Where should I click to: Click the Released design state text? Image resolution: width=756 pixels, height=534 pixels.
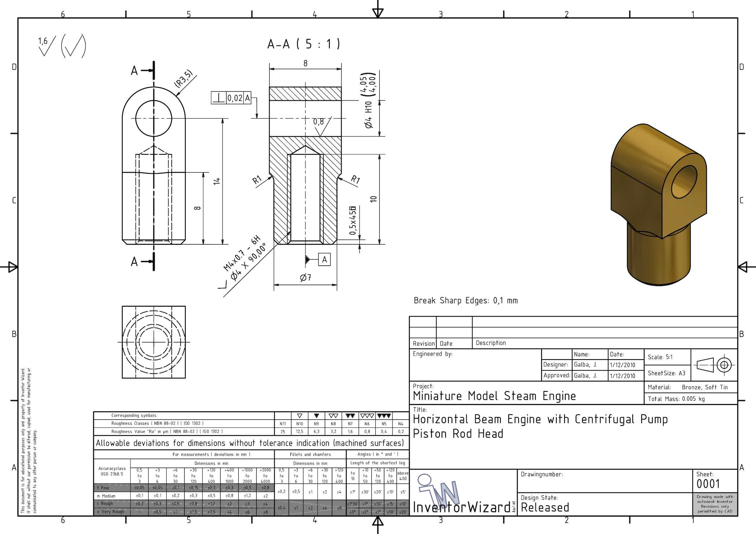(545, 507)
